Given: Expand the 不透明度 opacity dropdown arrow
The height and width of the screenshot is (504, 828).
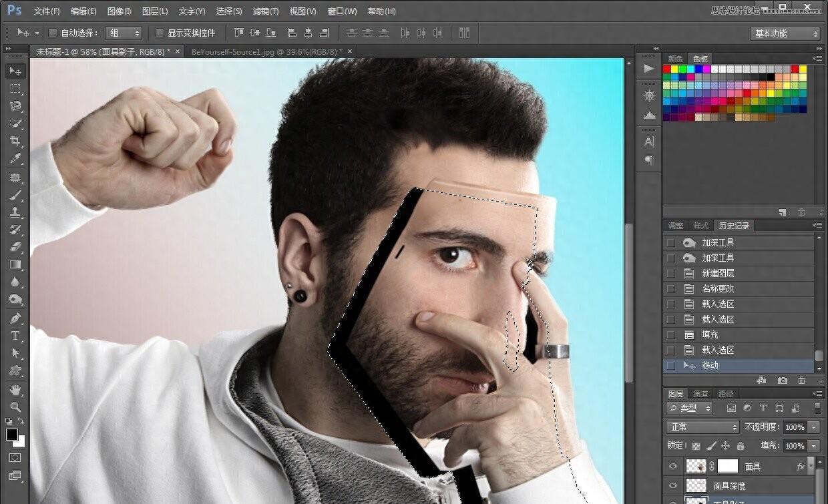Looking at the screenshot, I should pos(814,427).
